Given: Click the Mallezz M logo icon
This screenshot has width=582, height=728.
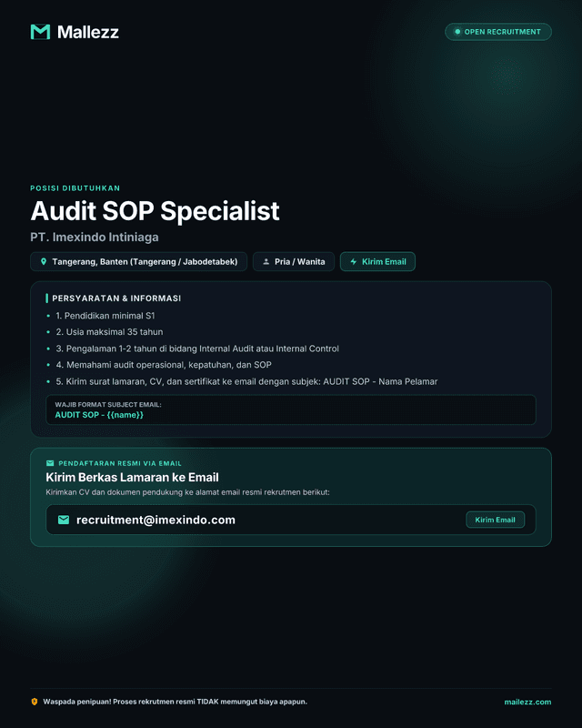Looking at the screenshot, I should [x=40, y=32].
